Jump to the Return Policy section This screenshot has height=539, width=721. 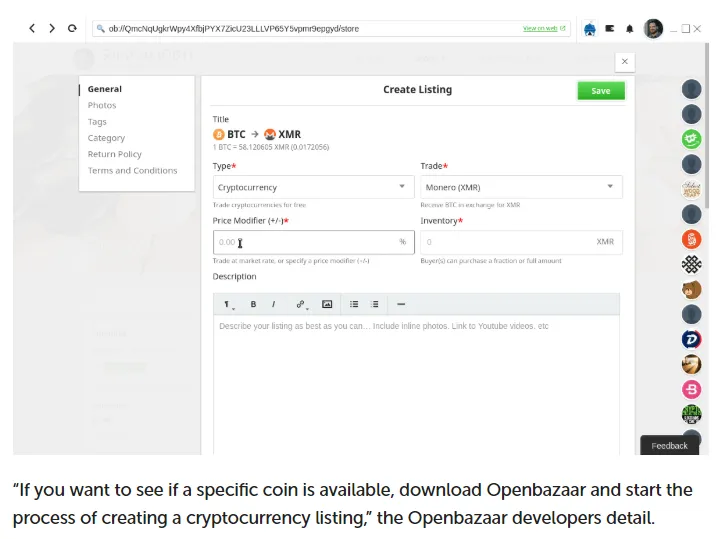pos(114,154)
